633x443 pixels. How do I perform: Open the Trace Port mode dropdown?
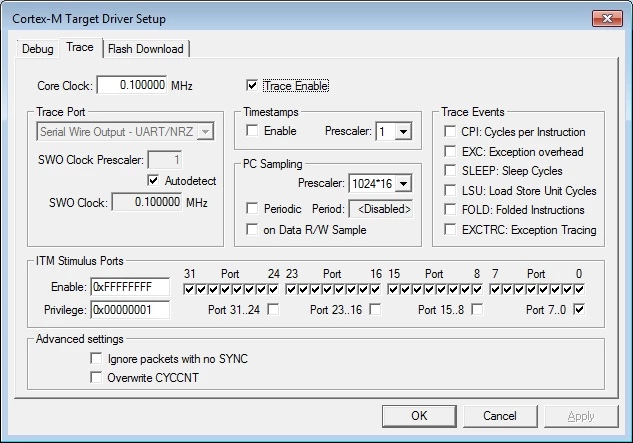205,131
